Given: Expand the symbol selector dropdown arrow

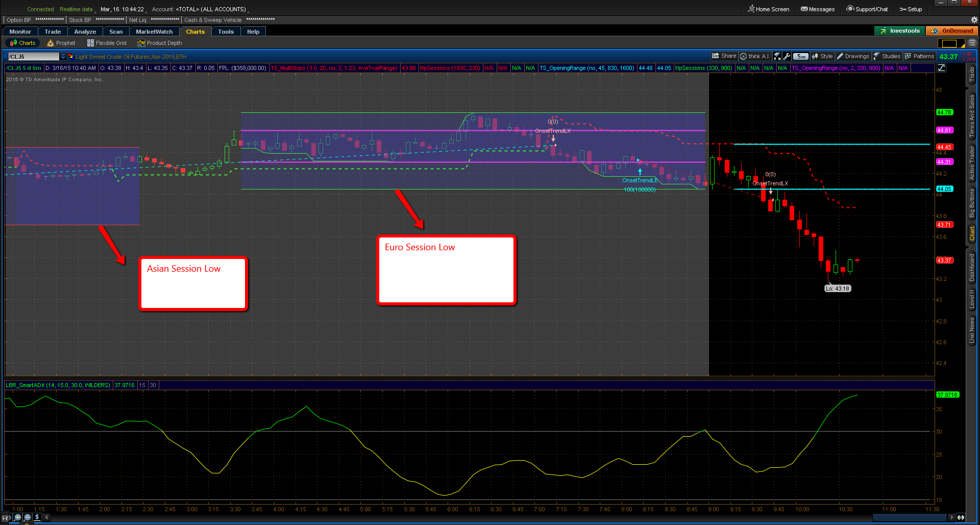Looking at the screenshot, I should pyautogui.click(x=63, y=57).
